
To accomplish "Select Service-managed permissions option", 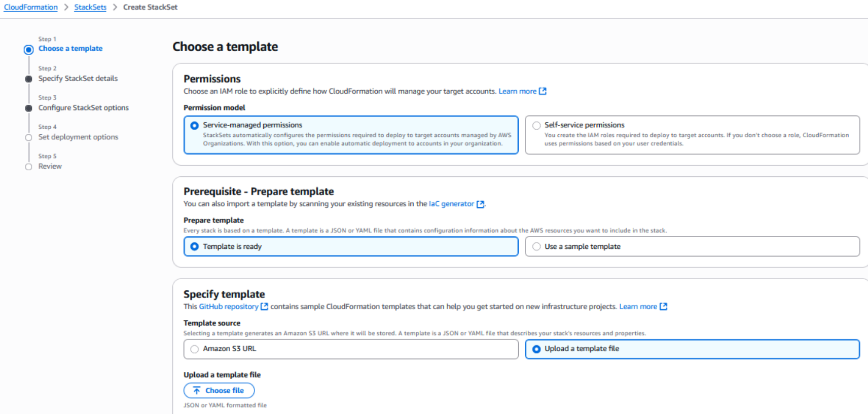I will pos(351,135).
